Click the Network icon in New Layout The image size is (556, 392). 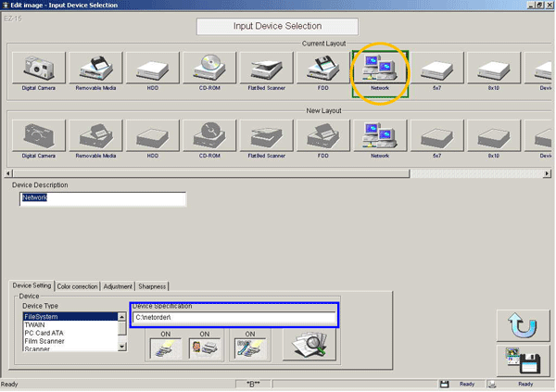tap(380, 139)
